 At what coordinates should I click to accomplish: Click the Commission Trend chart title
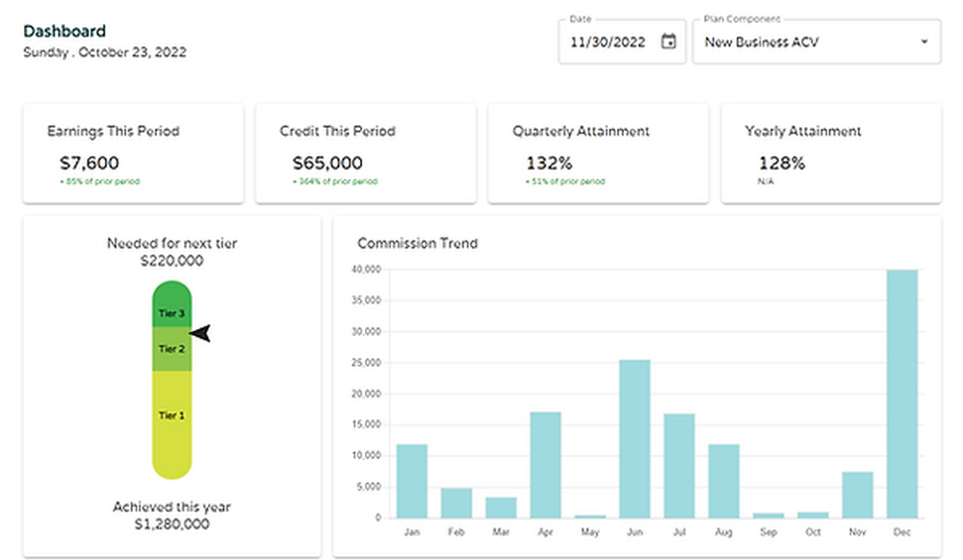point(418,243)
